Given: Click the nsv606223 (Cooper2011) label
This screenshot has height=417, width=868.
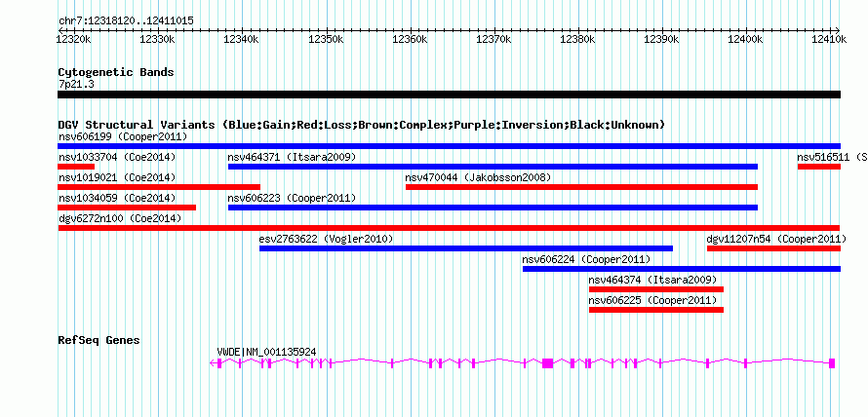Looking at the screenshot, I should pyautogui.click(x=292, y=198).
